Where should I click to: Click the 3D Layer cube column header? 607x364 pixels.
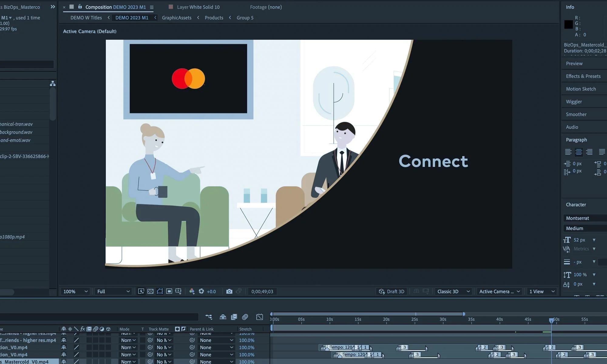pos(108,329)
